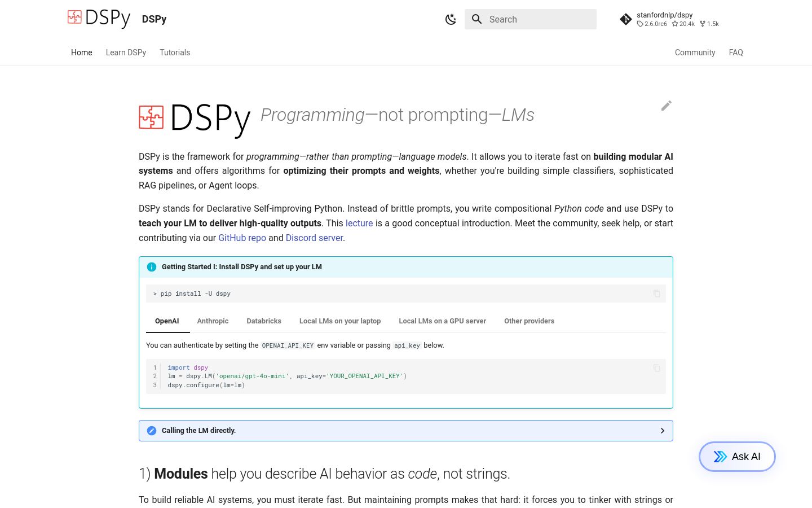
Task: Click the Ask AI double-chevron icon
Action: [x=720, y=457]
